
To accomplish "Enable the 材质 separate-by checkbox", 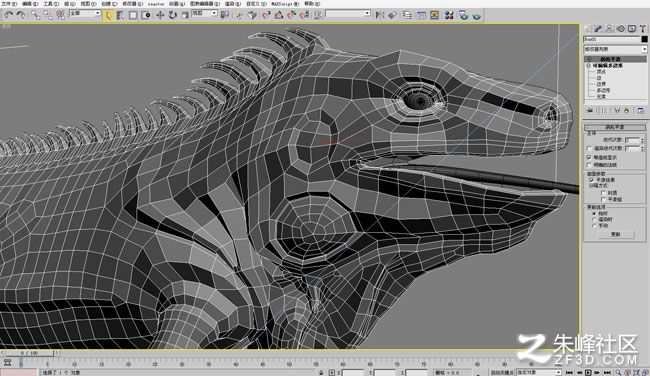I will coord(604,193).
